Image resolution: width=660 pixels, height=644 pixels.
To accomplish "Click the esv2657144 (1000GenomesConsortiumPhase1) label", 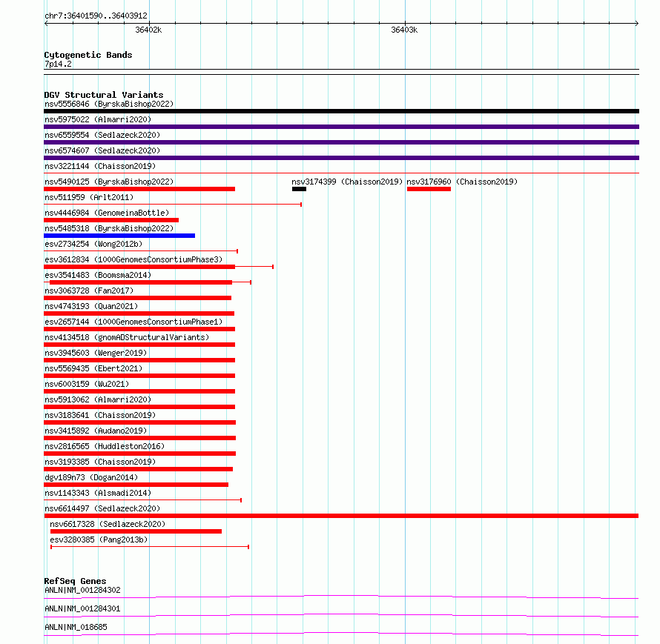I will (133, 322).
